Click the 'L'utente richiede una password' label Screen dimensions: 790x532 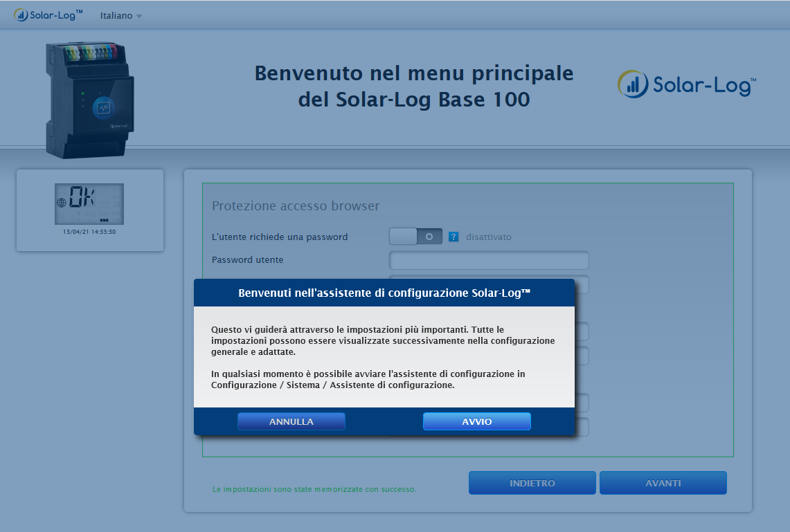280,237
